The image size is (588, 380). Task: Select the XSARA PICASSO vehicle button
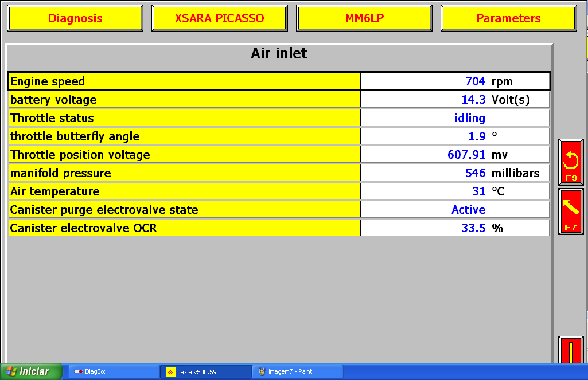point(220,18)
